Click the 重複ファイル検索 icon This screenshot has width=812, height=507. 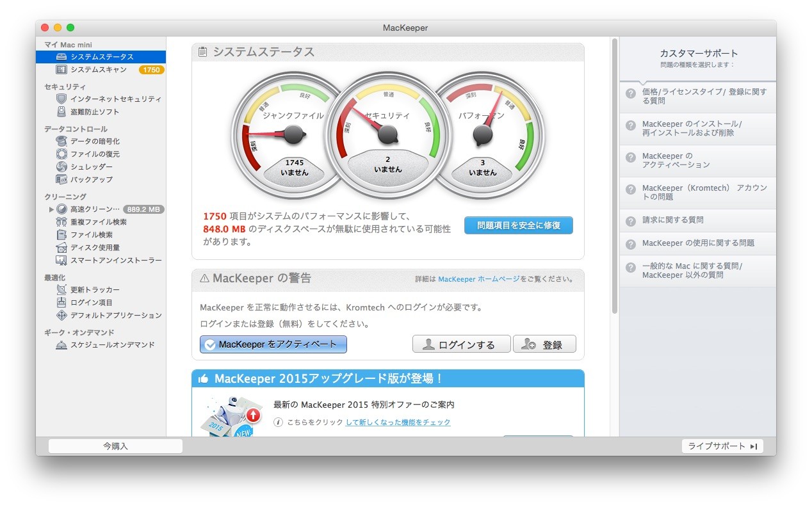tap(61, 222)
